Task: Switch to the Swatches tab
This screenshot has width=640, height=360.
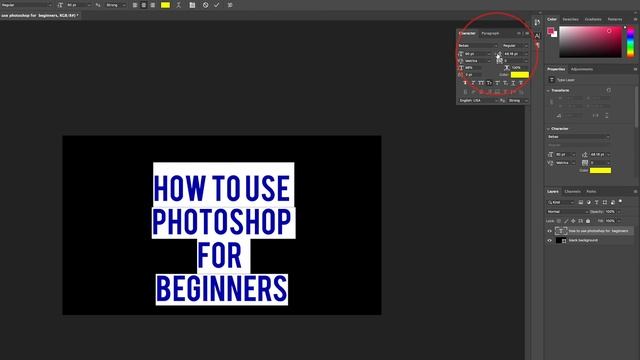Action: [x=570, y=19]
